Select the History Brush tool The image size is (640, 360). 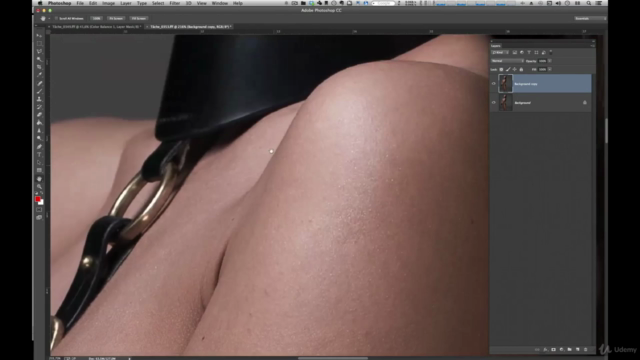tap(39, 107)
